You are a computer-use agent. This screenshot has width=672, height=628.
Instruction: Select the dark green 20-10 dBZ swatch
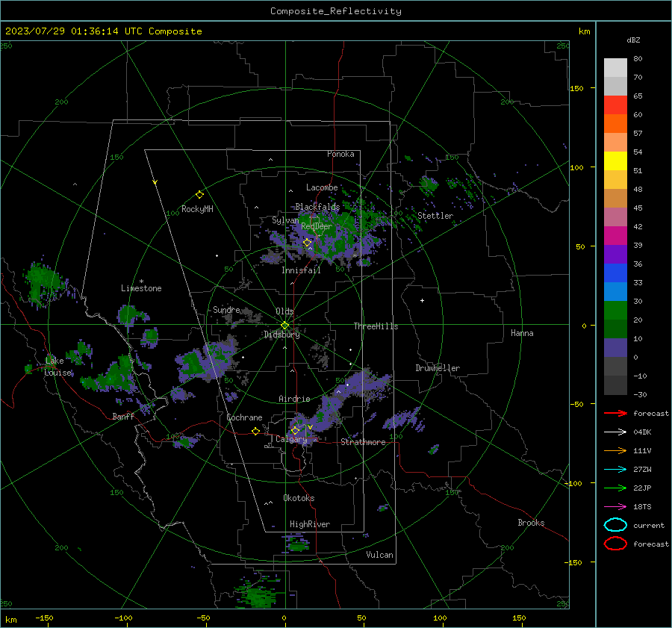pyautogui.click(x=615, y=329)
